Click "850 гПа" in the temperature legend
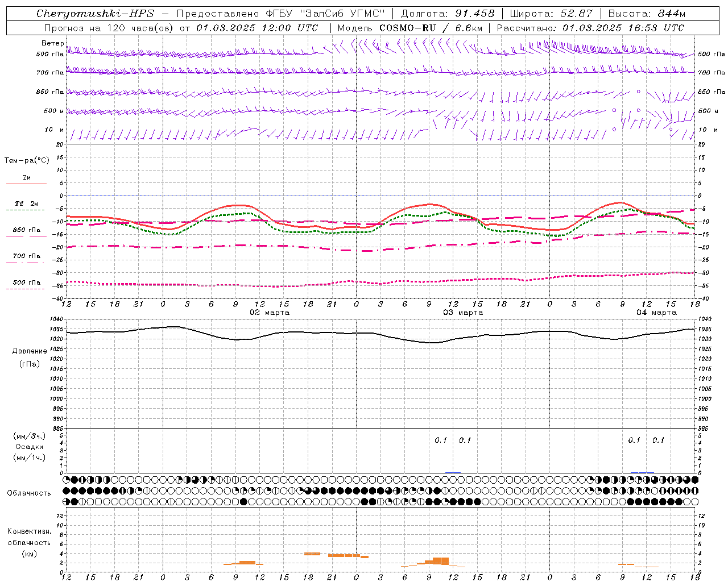 pyautogui.click(x=26, y=230)
